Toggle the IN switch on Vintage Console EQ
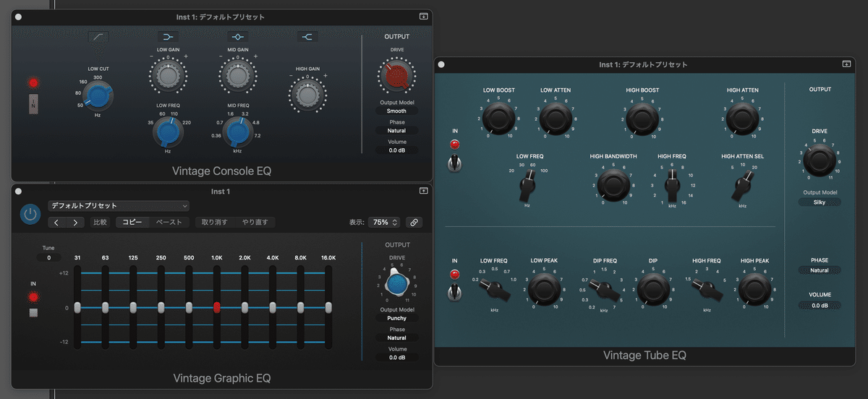This screenshot has height=399, width=868. coord(33,103)
